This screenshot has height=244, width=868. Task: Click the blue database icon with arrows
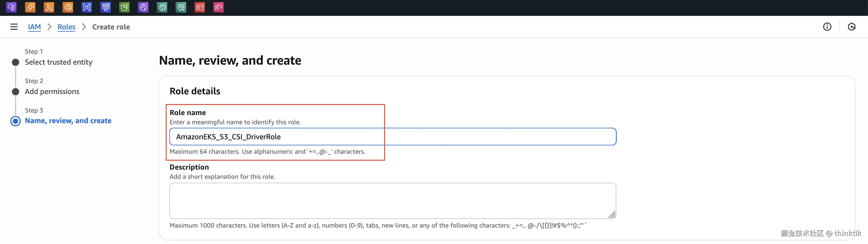pyautogui.click(x=87, y=7)
